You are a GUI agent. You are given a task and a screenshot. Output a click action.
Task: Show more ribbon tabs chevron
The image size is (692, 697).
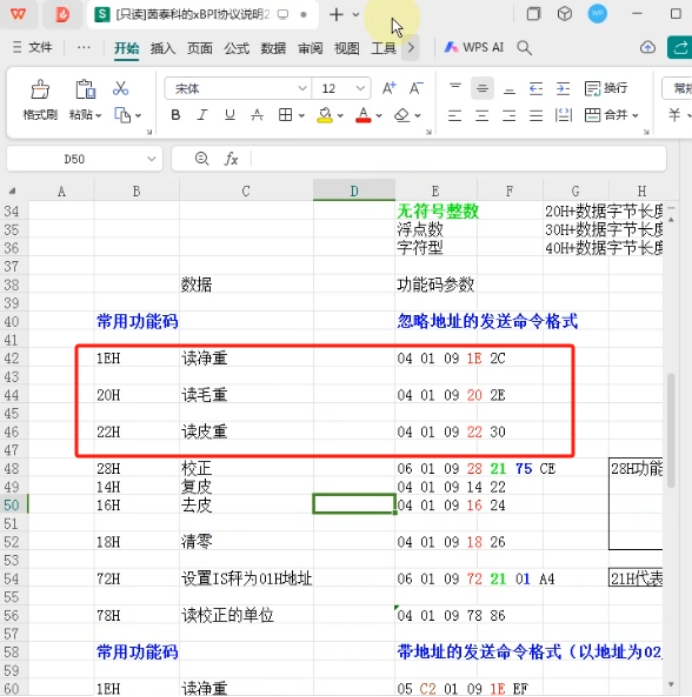[411, 48]
